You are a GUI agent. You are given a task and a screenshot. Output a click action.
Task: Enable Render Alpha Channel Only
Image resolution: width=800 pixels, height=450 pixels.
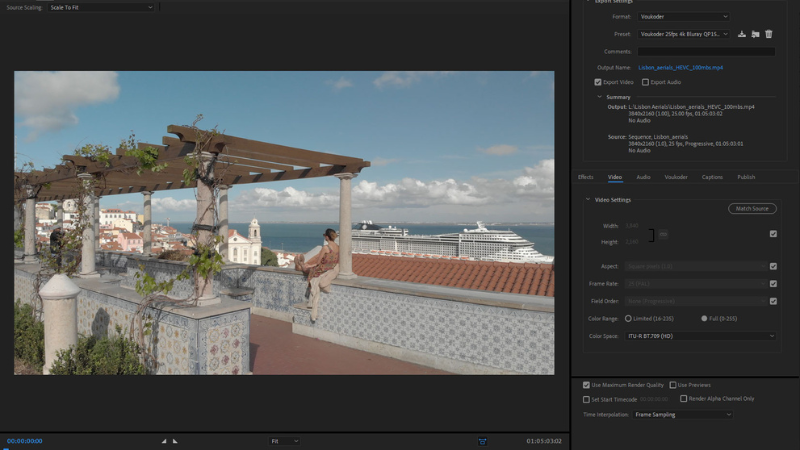pos(684,398)
